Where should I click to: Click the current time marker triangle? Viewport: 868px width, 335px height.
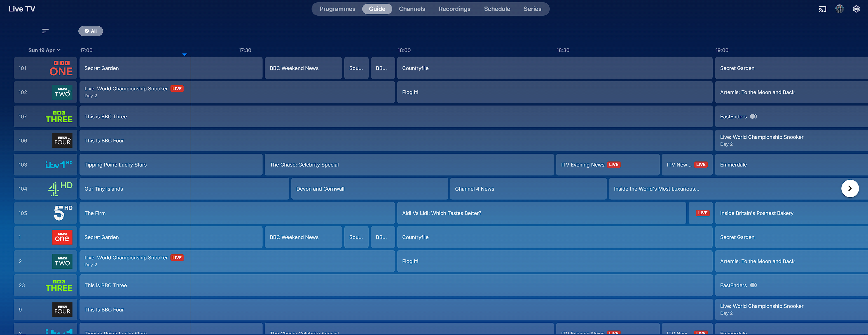click(185, 54)
